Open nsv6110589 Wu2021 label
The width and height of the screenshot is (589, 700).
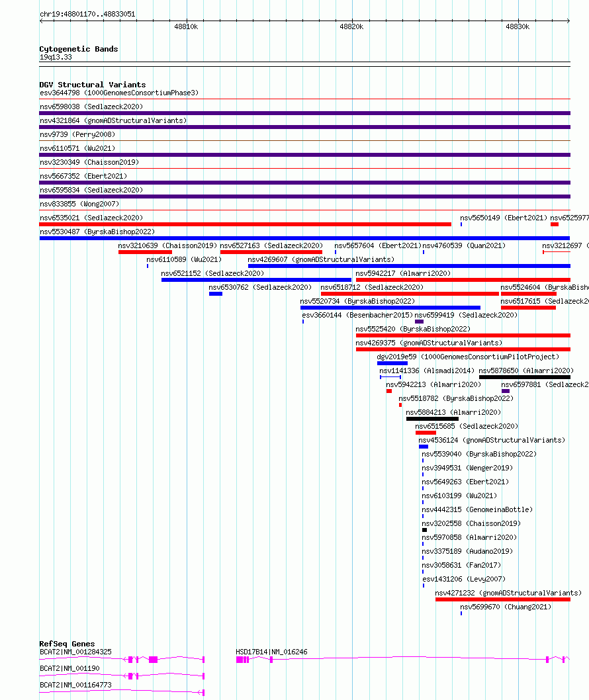coord(184,259)
